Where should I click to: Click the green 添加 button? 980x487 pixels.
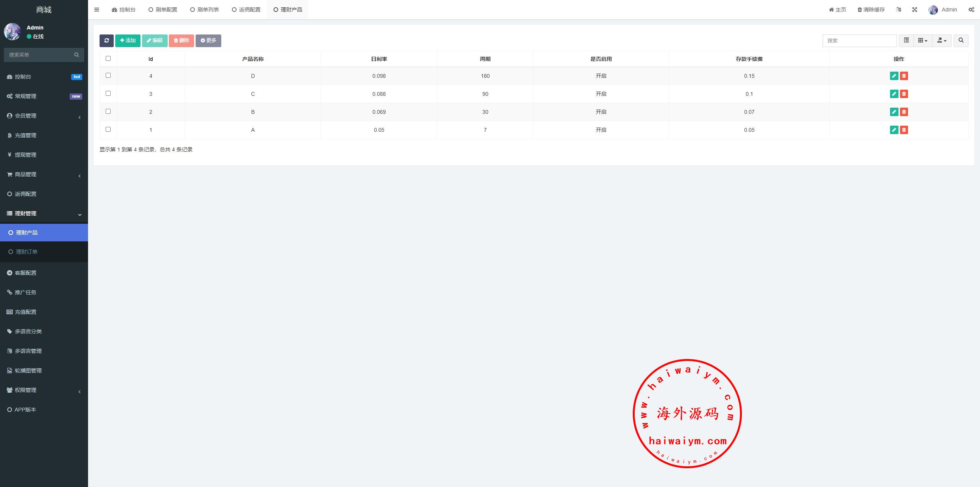128,41
